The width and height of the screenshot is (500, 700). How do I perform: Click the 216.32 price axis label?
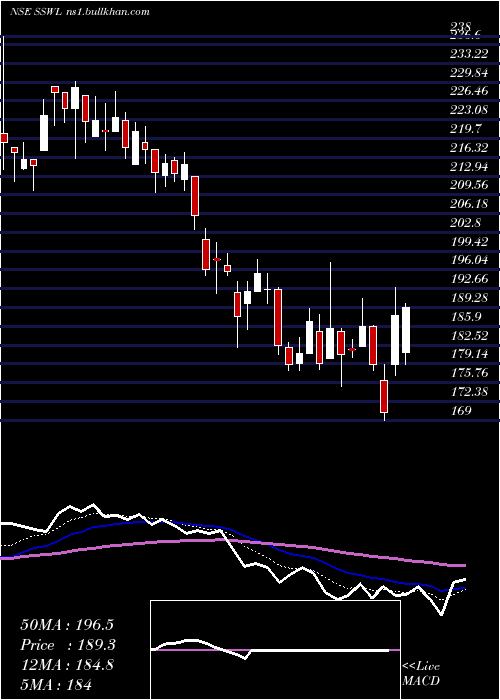[469, 148]
